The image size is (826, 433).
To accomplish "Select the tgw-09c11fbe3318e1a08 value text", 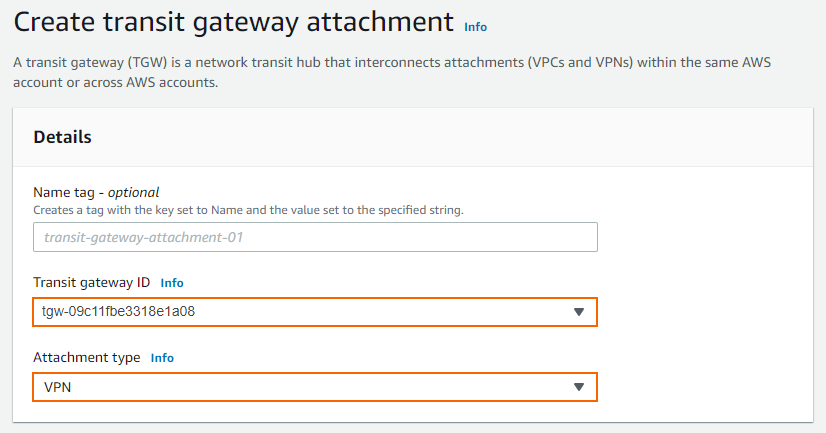I will coord(118,311).
